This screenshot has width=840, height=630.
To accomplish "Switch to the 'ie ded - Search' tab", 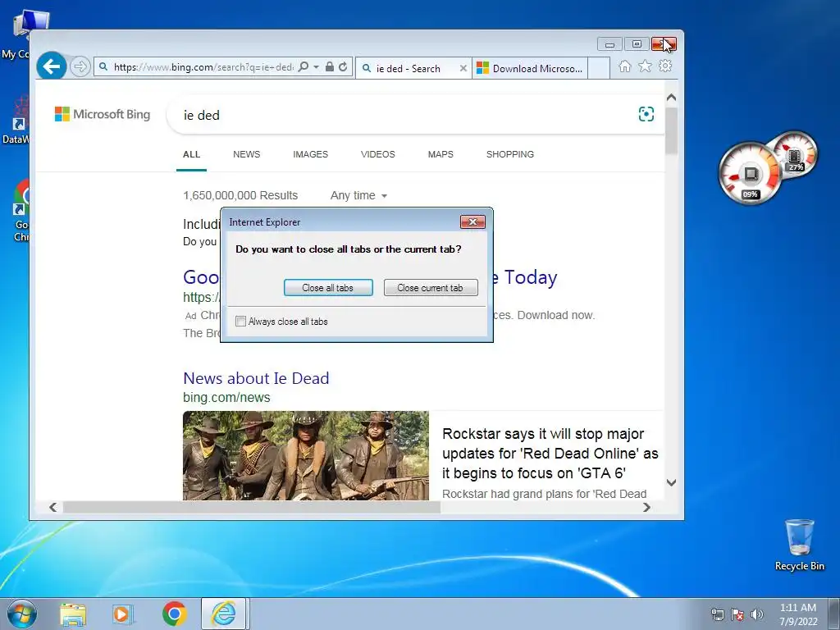I will coord(407,69).
